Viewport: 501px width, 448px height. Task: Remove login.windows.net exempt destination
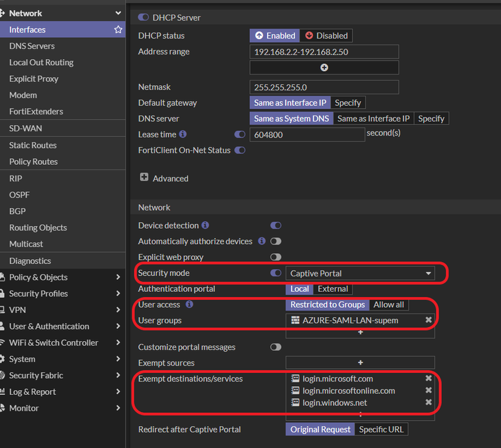[429, 403]
